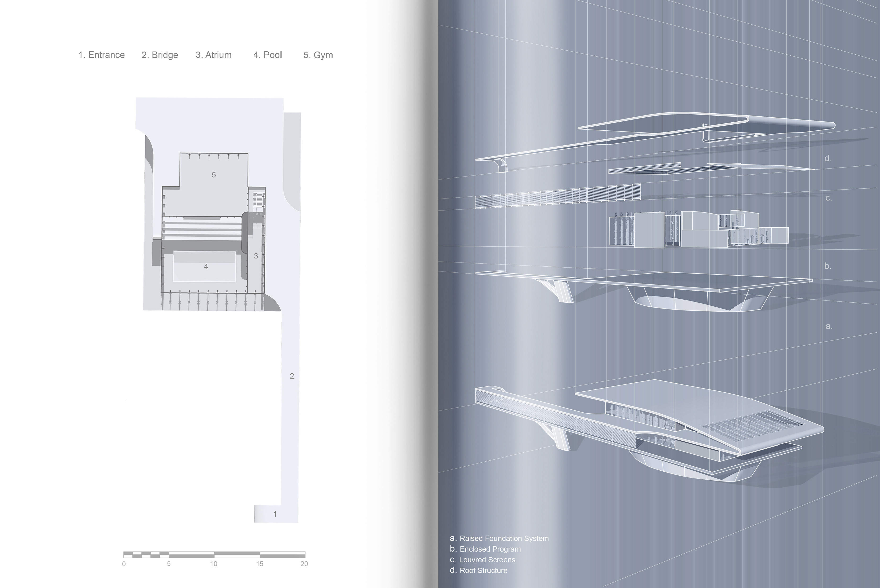This screenshot has height=588, width=880.
Task: Click the '2. Bridge' legend label
Action: point(160,55)
